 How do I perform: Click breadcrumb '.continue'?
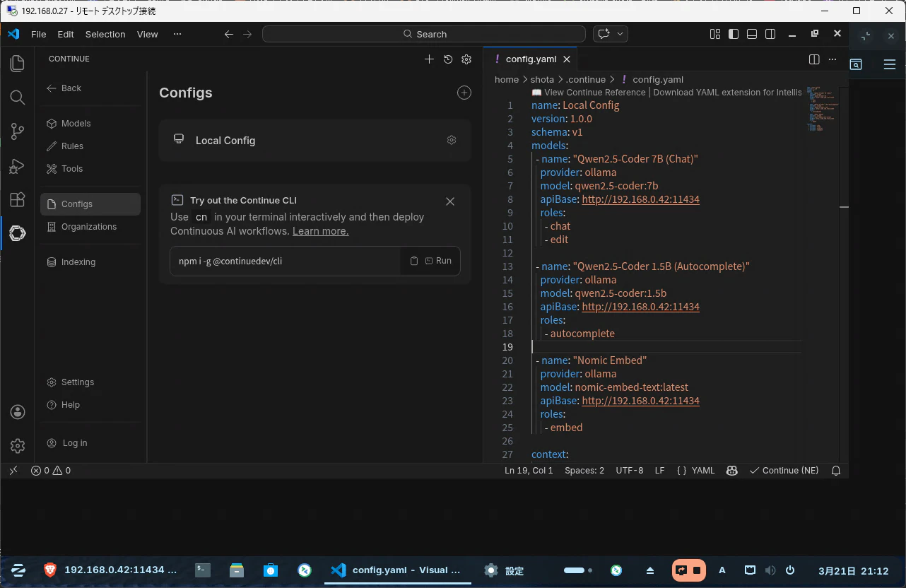(x=586, y=80)
